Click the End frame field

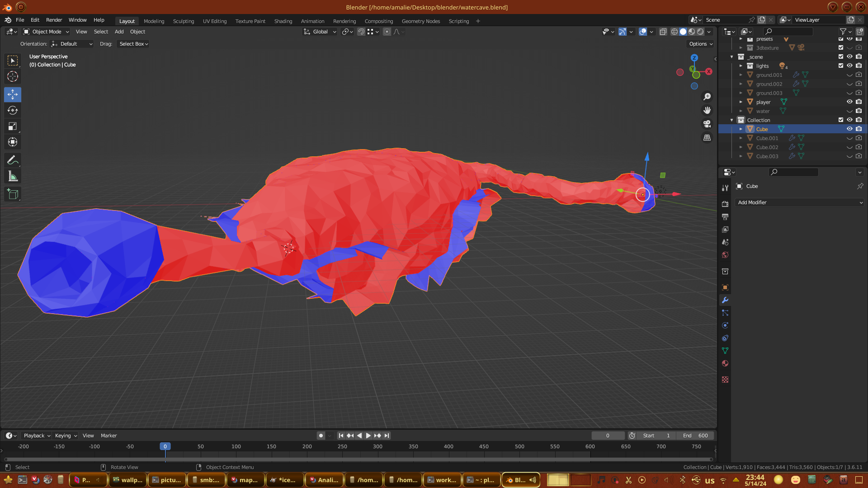tap(695, 436)
